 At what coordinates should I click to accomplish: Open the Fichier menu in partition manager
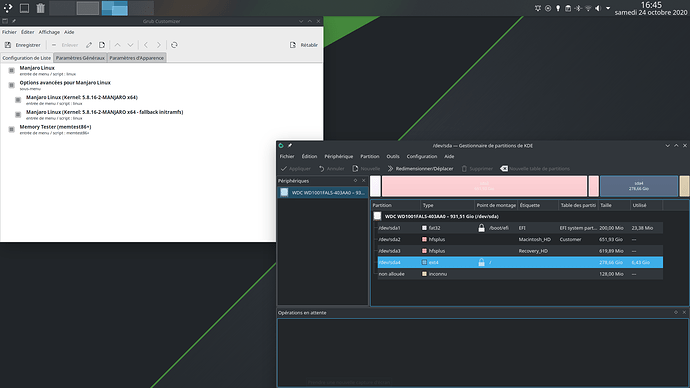[287, 156]
